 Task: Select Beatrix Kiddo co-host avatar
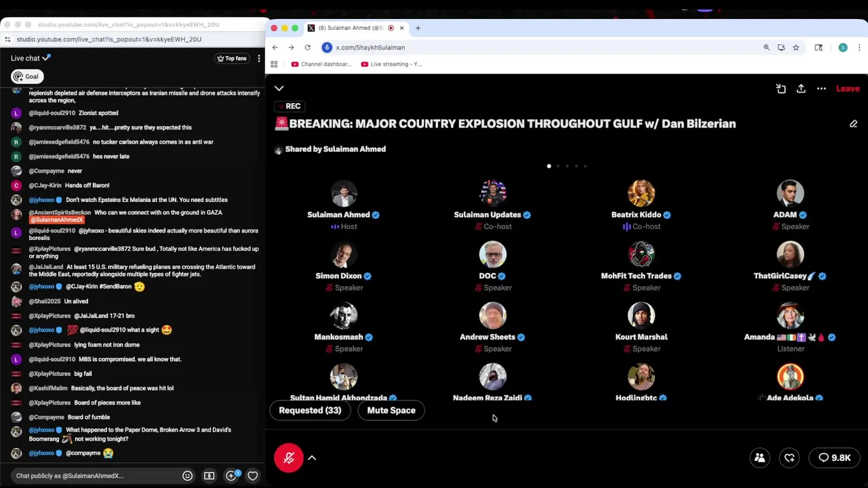pyautogui.click(x=641, y=193)
